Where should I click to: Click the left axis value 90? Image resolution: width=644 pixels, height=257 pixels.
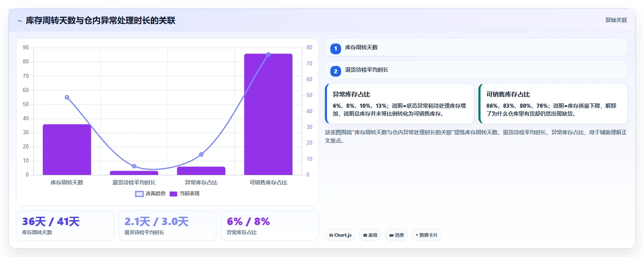(x=26, y=48)
